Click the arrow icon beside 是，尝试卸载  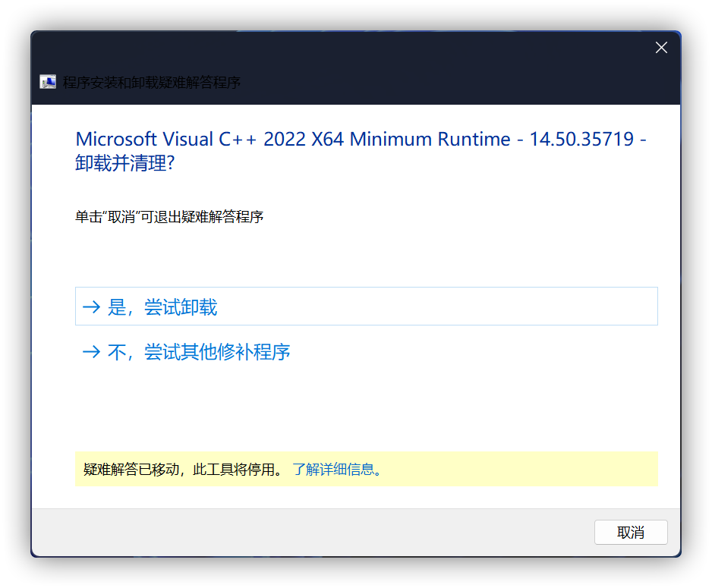(x=91, y=307)
